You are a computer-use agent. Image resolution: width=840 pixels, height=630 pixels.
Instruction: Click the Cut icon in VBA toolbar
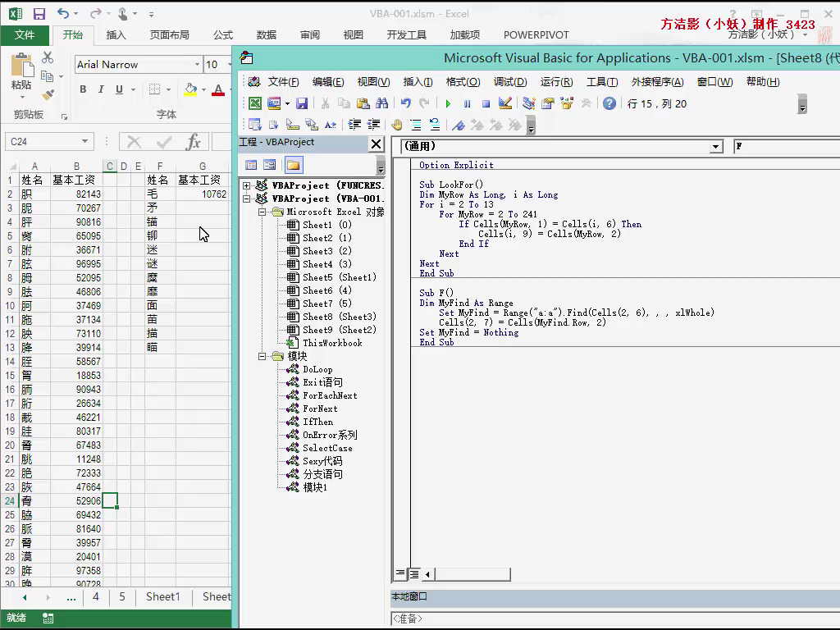(x=325, y=103)
